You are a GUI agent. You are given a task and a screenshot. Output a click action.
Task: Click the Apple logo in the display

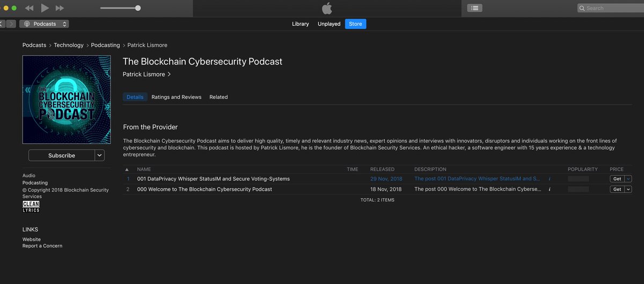[x=327, y=8]
